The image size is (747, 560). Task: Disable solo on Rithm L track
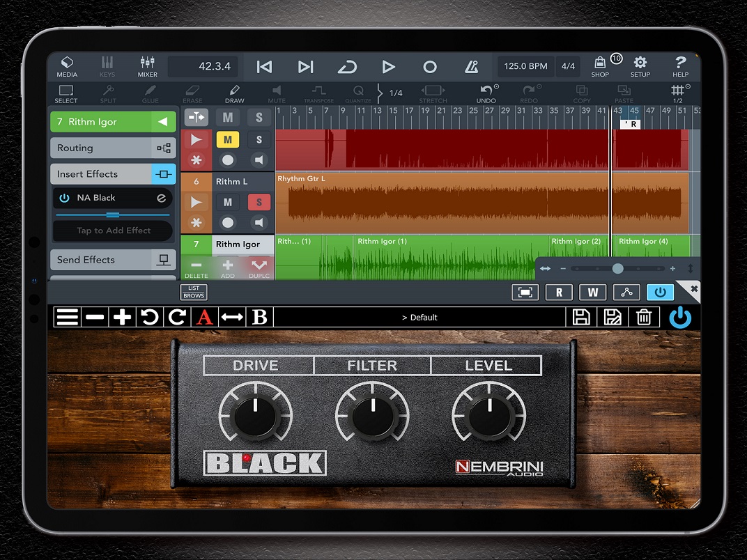click(x=259, y=202)
